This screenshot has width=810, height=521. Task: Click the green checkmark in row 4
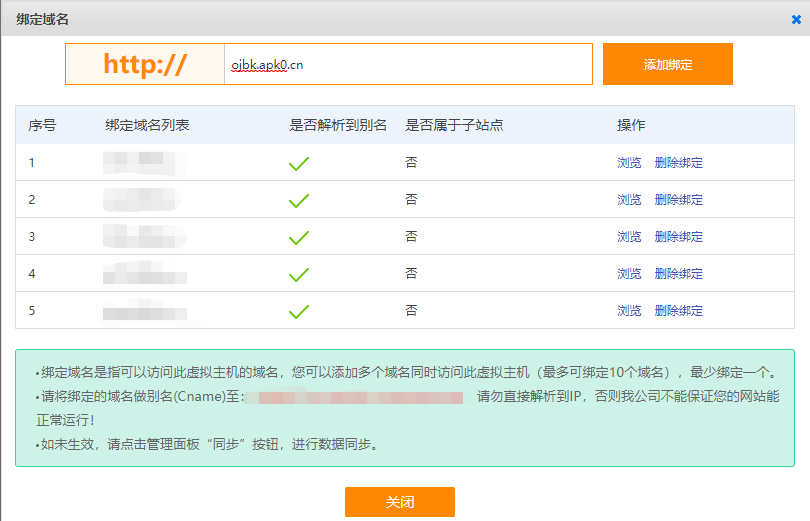tap(298, 274)
